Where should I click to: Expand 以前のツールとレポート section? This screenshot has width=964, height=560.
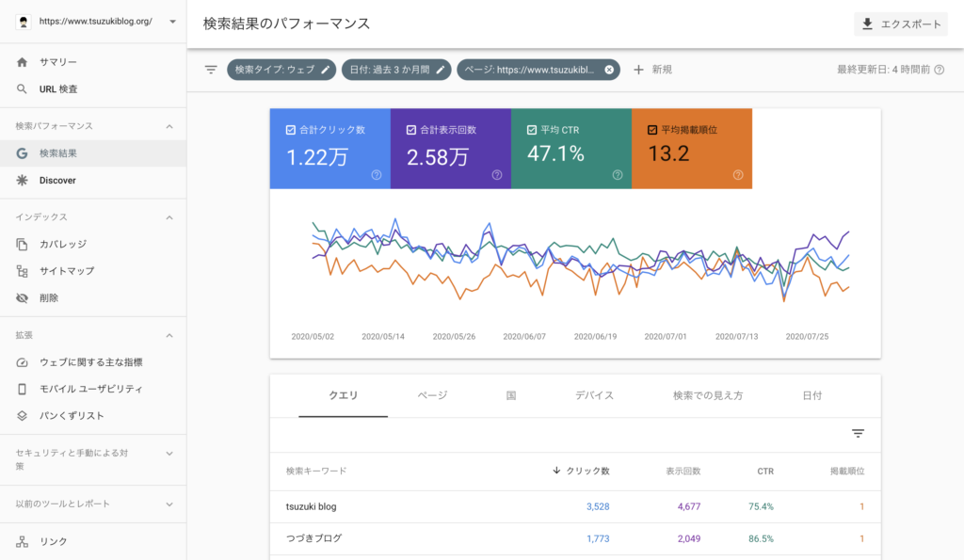(169, 504)
